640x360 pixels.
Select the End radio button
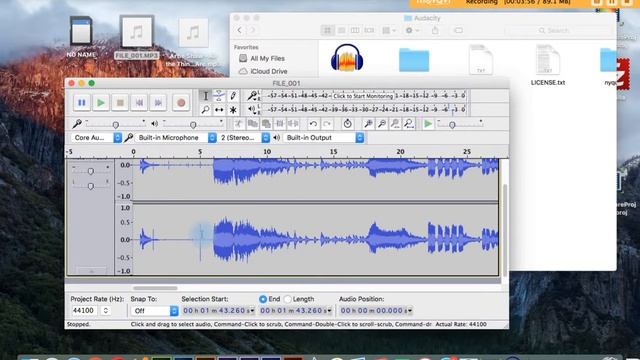point(263,299)
